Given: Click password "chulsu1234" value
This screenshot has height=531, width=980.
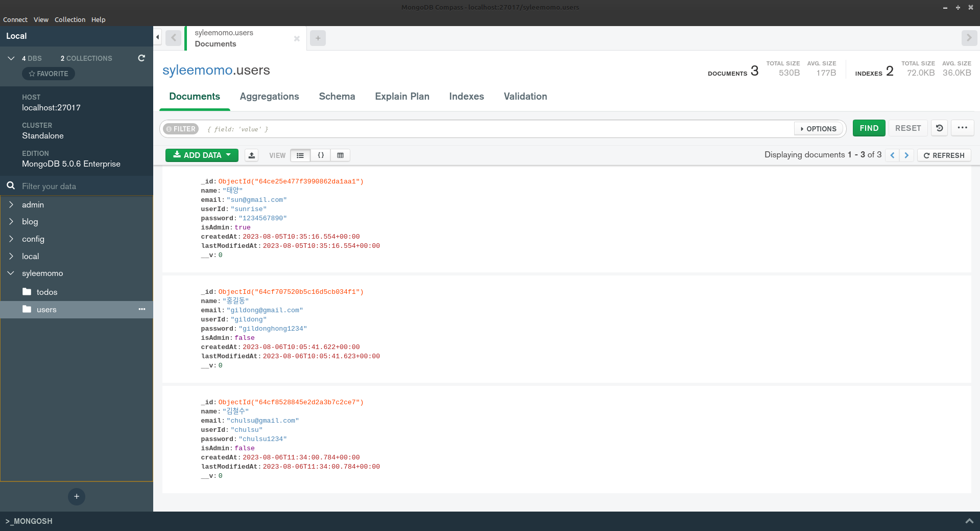Looking at the screenshot, I should coord(262,439).
